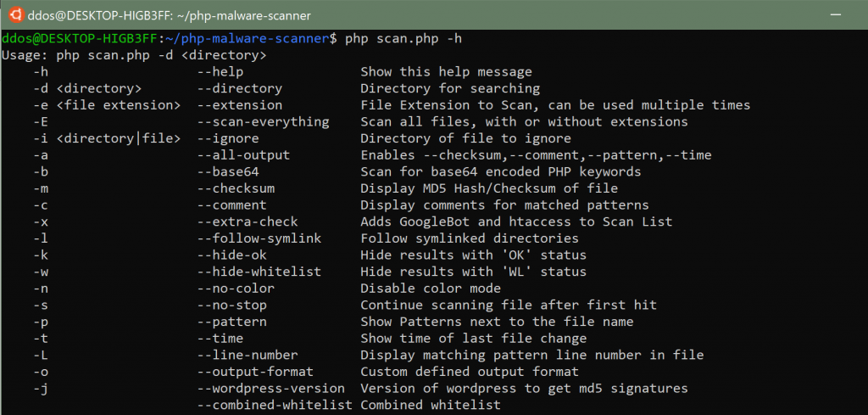This screenshot has width=868, height=415.
Task: Click the '--all-output' option text
Action: click(244, 155)
